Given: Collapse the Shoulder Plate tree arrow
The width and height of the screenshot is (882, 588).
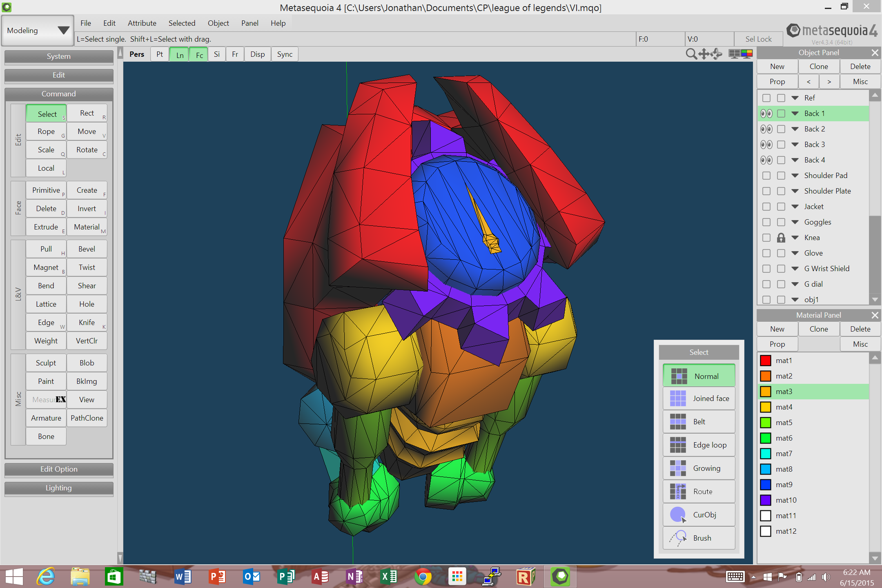Looking at the screenshot, I should coord(795,191).
